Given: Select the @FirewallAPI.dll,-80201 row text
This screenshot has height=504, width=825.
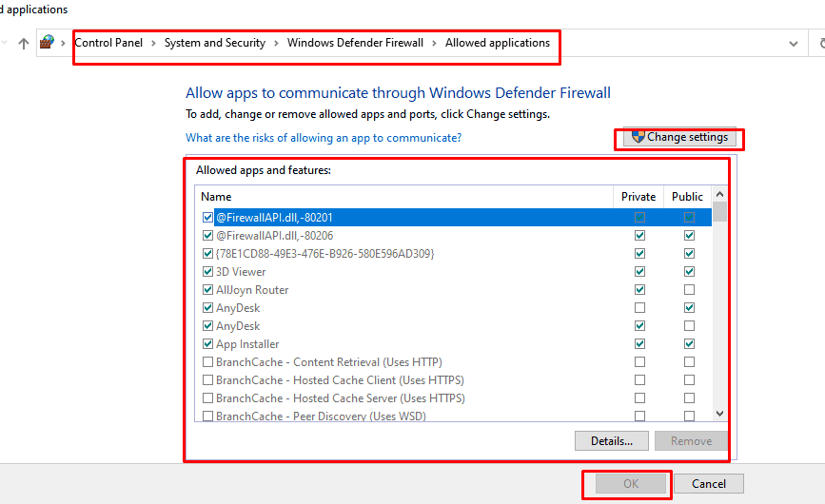Looking at the screenshot, I should coord(274,218).
